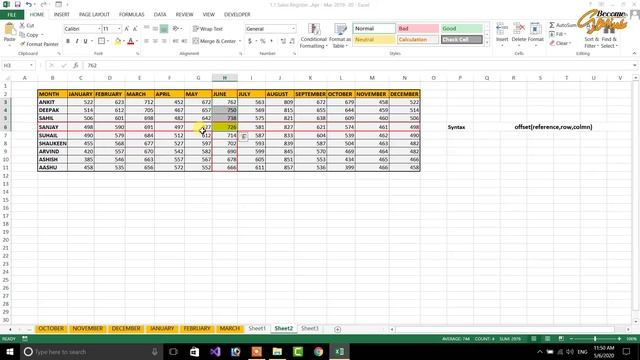Open the font size dropdown
The width and height of the screenshot is (640, 360).
119,29
